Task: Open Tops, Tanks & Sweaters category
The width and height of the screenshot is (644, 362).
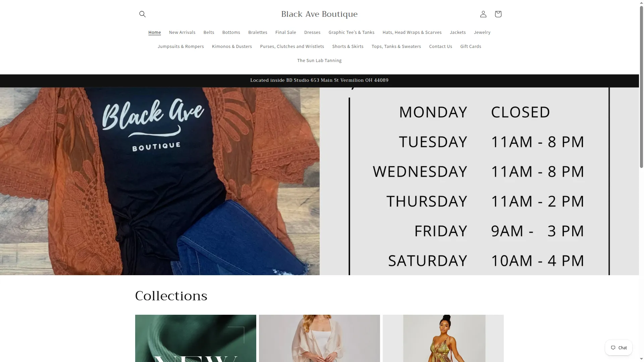Action: [x=396, y=46]
